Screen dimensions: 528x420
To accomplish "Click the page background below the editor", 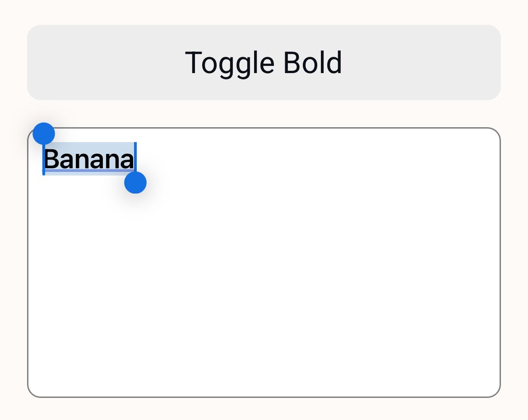I will pyautogui.click(x=264, y=410).
